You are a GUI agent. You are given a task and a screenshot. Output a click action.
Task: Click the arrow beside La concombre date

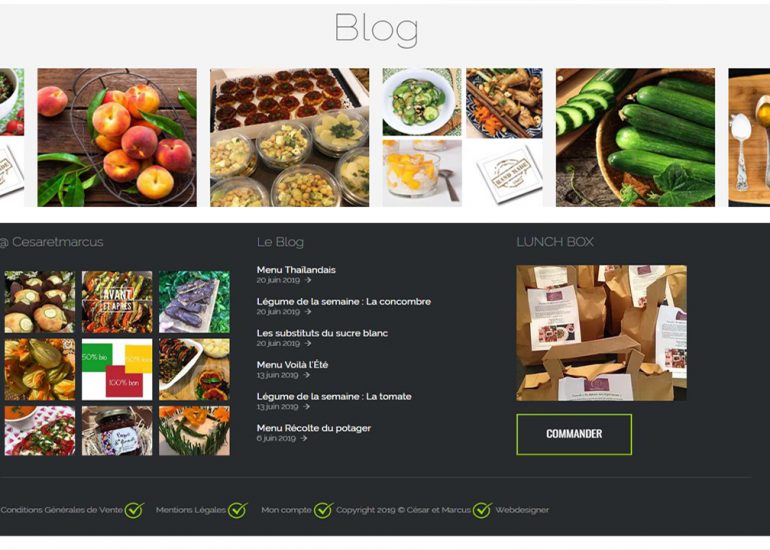(307, 311)
